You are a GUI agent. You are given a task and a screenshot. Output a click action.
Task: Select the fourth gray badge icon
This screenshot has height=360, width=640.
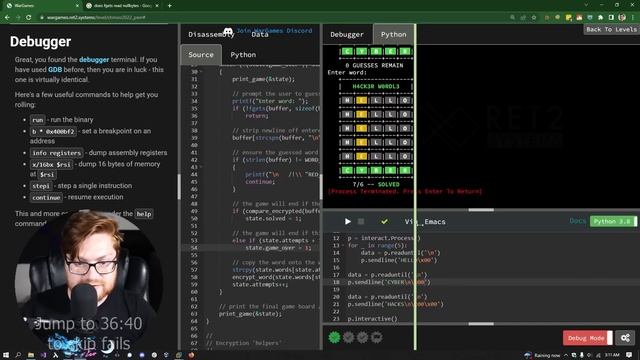point(377,337)
